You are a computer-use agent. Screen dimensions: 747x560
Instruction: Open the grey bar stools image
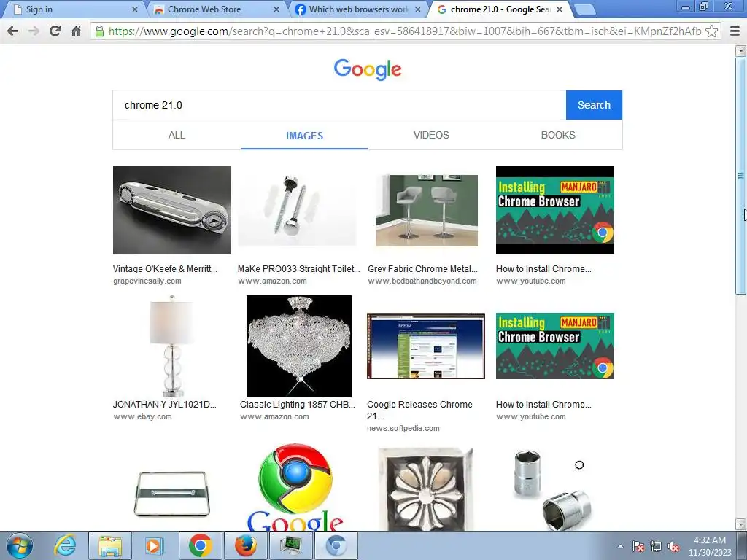(x=426, y=211)
